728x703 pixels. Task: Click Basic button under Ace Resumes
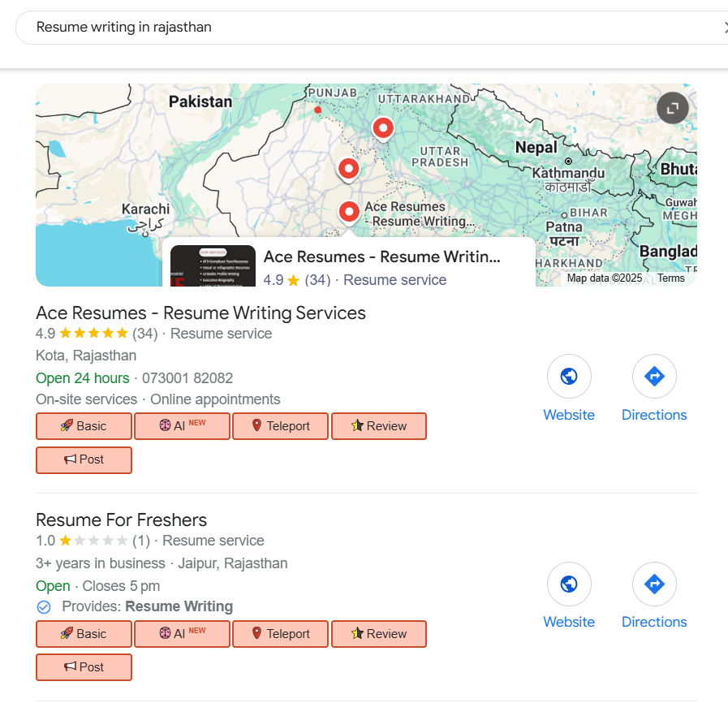coord(84,426)
